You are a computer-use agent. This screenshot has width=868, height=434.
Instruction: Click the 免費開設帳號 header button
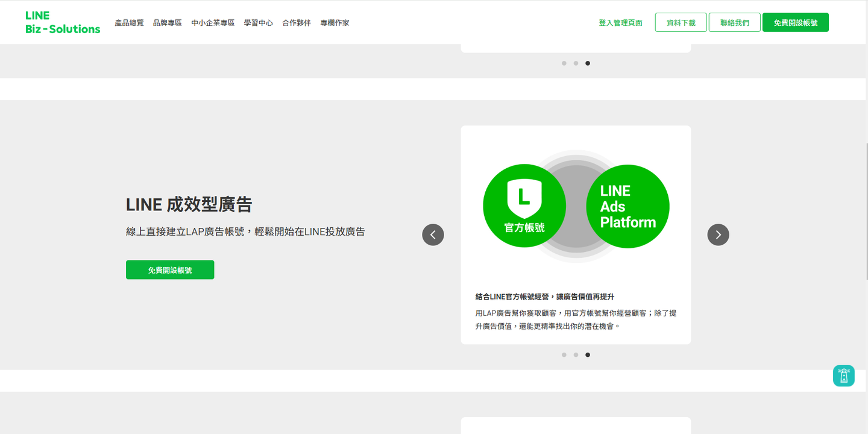coord(795,22)
